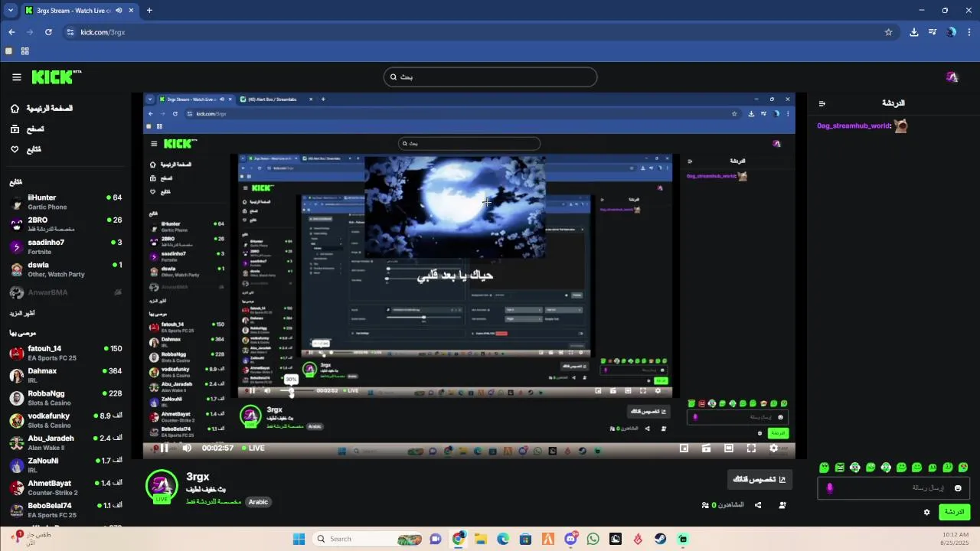
Task: Enter fullscreen mode in player
Action: (x=751, y=448)
